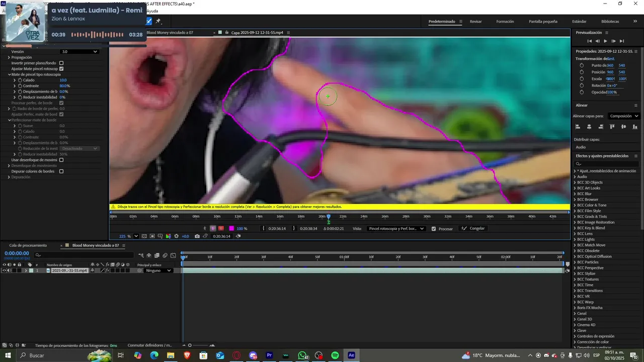Mute audio of layer 2025-09...31-55.mp4
The image size is (644, 362).
[10, 270]
